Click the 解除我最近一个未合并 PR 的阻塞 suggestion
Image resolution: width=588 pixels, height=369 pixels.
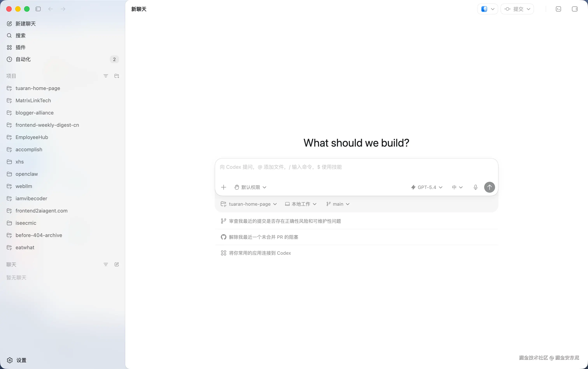(x=263, y=237)
